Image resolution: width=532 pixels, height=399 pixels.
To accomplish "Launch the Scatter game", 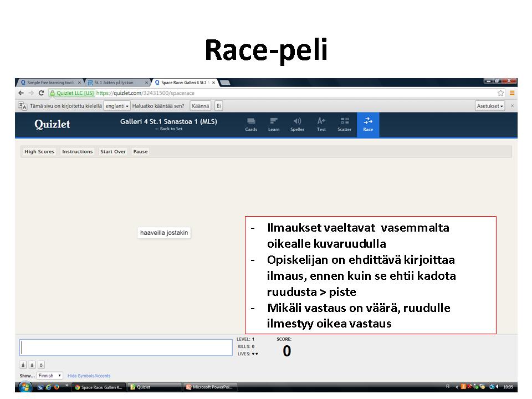I will coord(345,124).
